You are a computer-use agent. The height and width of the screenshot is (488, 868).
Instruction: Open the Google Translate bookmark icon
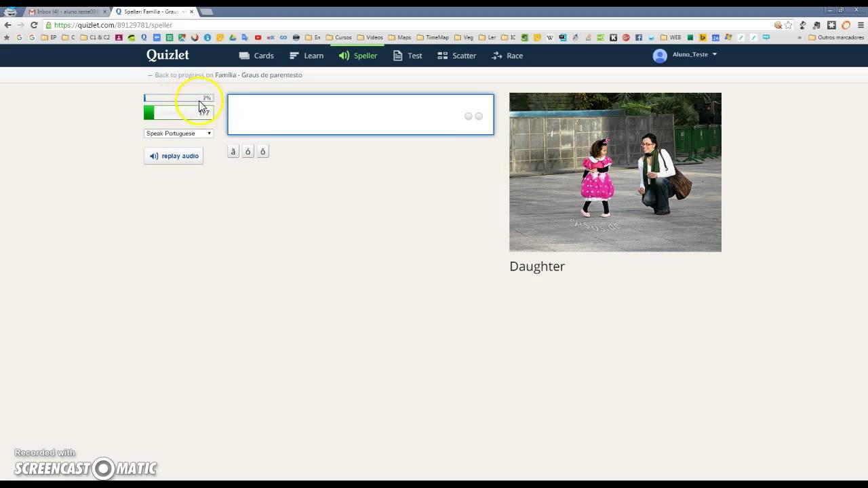(245, 37)
